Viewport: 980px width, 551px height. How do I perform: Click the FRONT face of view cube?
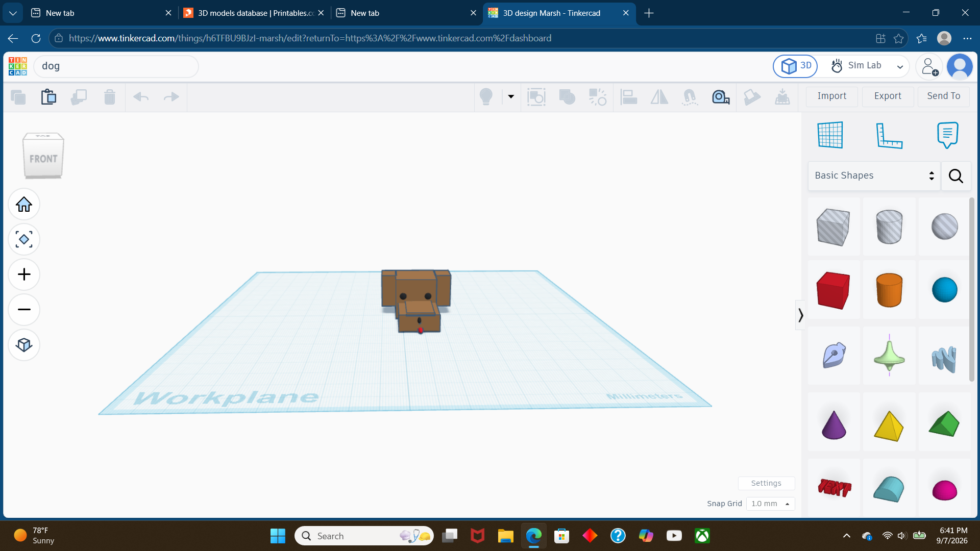coord(43,159)
